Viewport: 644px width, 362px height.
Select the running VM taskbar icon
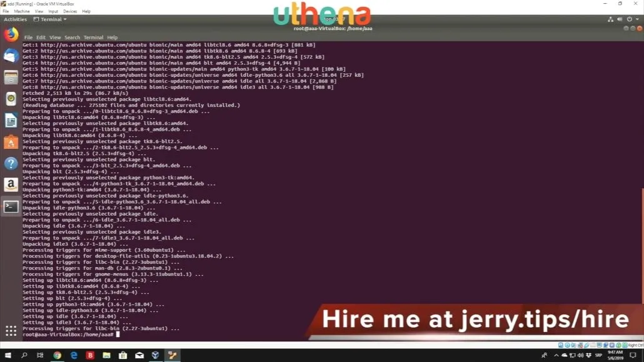point(172,355)
